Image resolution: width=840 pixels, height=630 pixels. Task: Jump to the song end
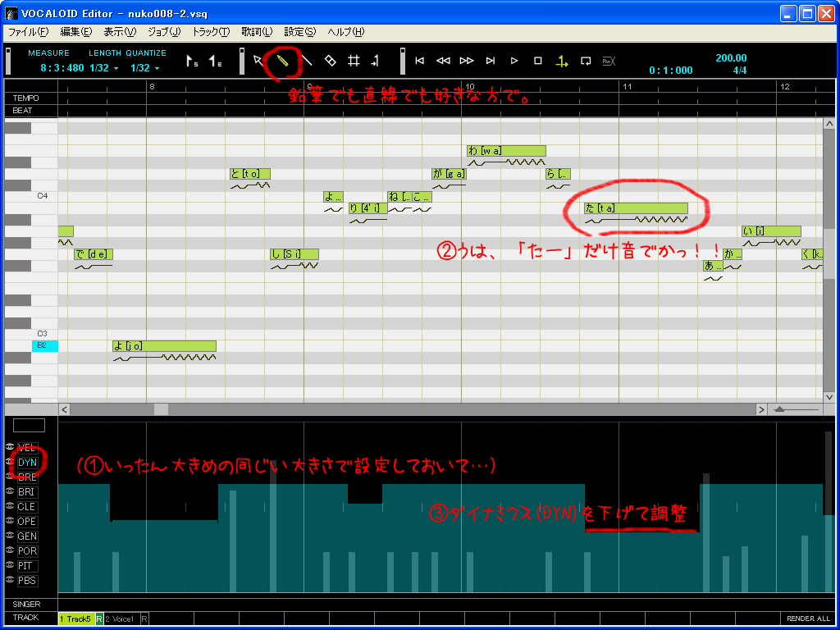click(491, 61)
